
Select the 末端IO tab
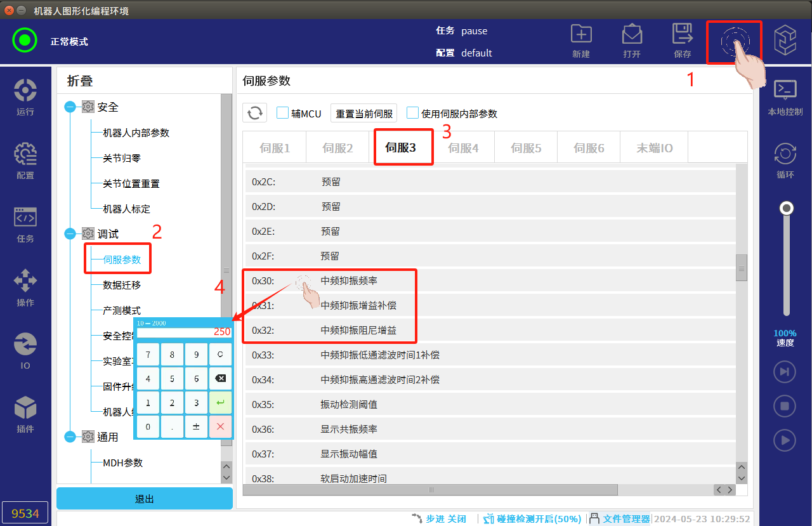point(655,148)
